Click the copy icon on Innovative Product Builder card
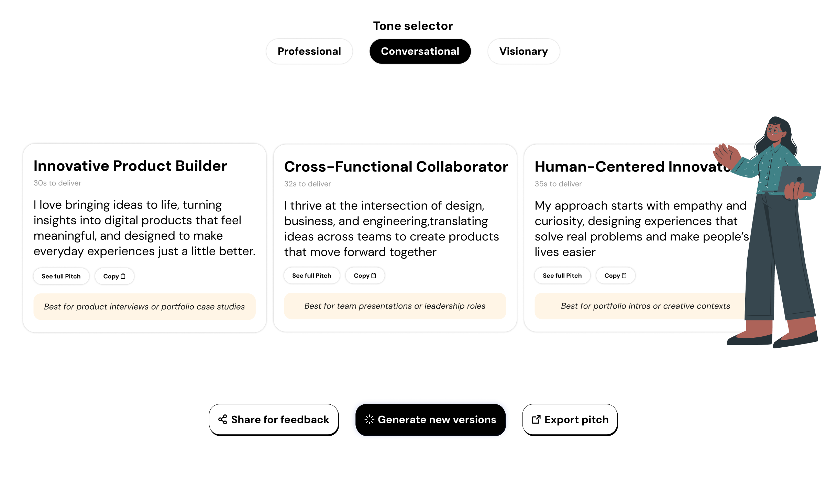Screen dimensions: 826x504 pos(123,276)
